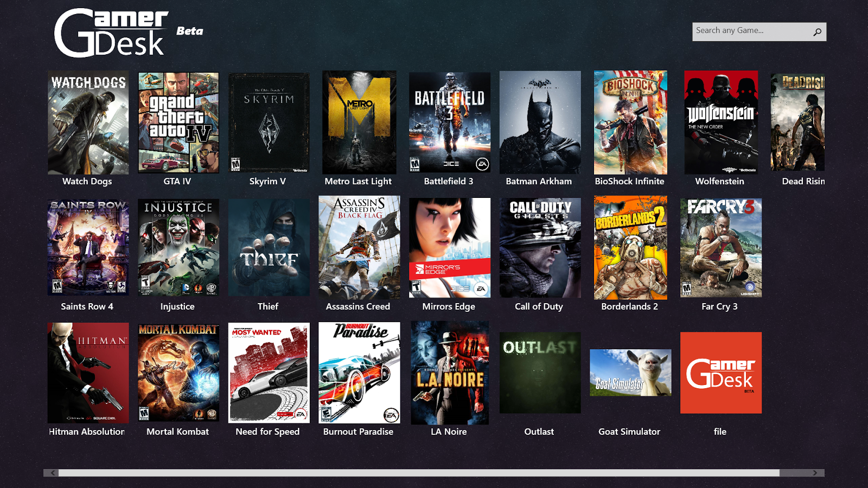This screenshot has width=868, height=488.
Task: Click the 'Metro Last Light' label
Action: 358,181
